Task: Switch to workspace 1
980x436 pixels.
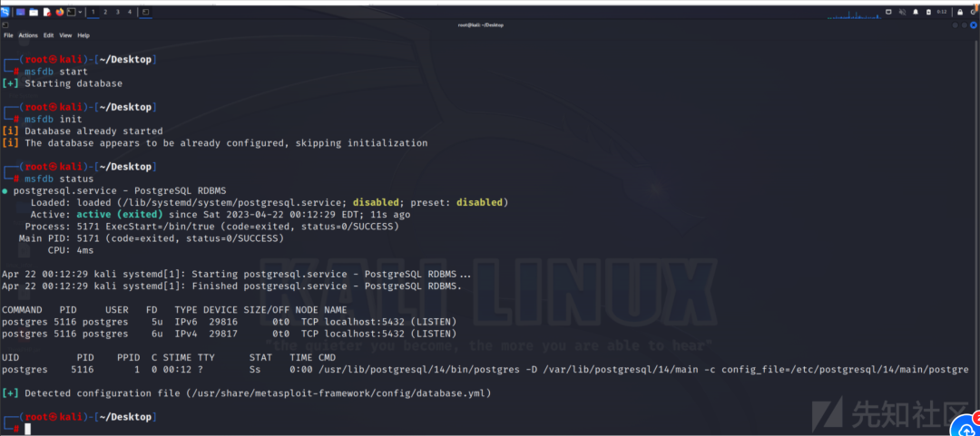Action: (93, 12)
